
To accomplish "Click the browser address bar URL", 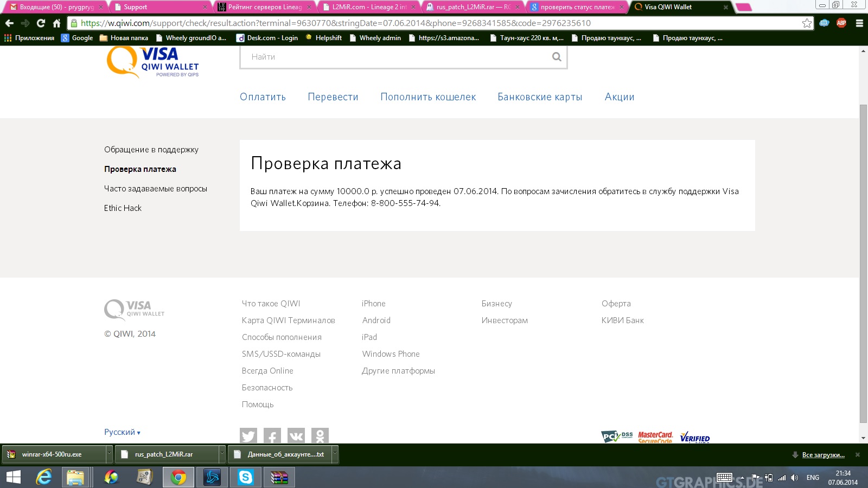I will click(439, 23).
